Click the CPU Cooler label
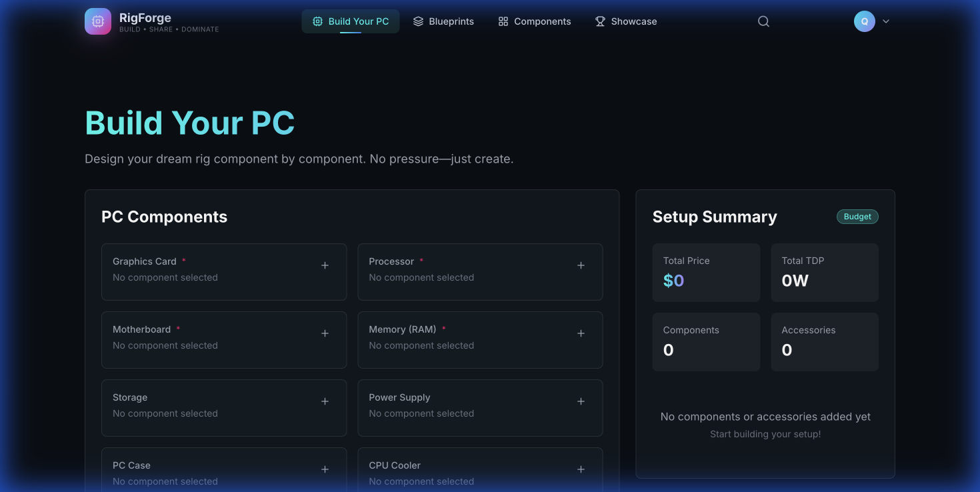Image resolution: width=980 pixels, height=492 pixels. (x=395, y=465)
